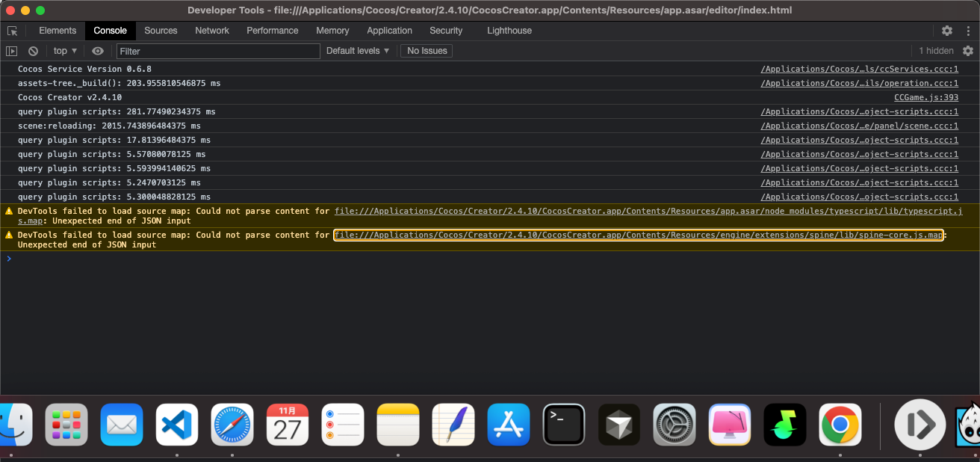The width and height of the screenshot is (980, 462).
Task: Select the 'scene:reloading' log message
Action: tap(109, 126)
